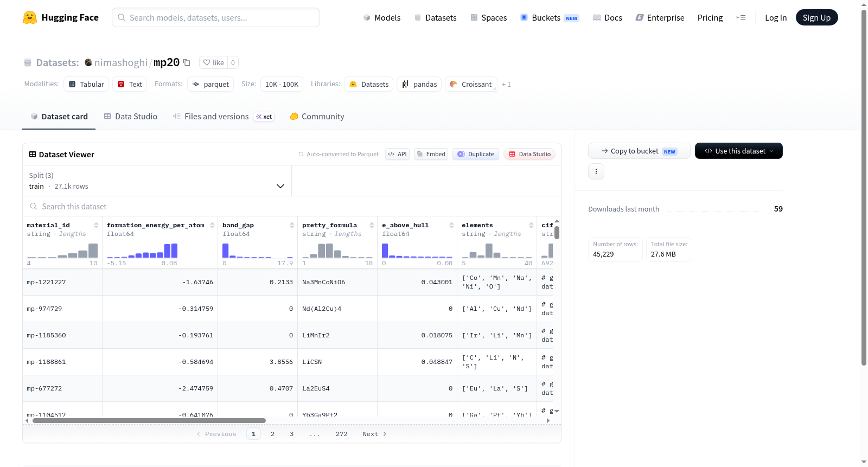Viewport: 868px width, 467px height.
Task: Open the Community tab
Action: click(317, 117)
